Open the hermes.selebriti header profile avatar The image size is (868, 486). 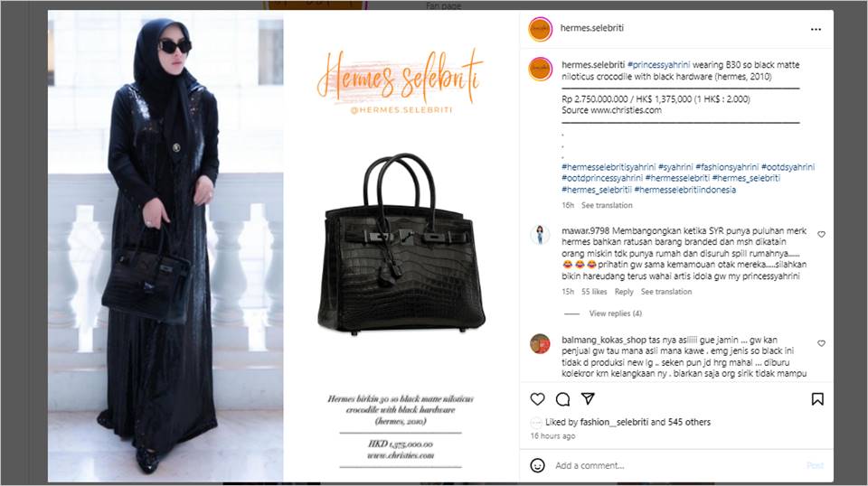pos(541,29)
